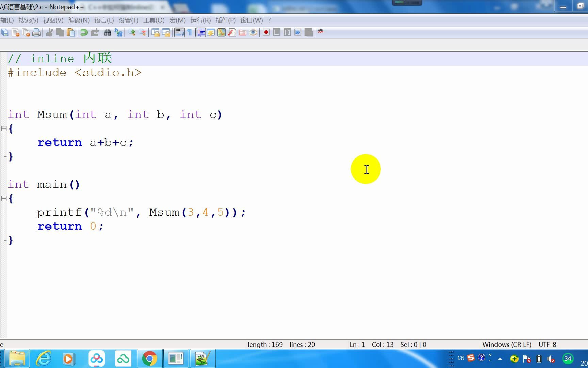Close the current file via toolbar icon

(x=15, y=32)
